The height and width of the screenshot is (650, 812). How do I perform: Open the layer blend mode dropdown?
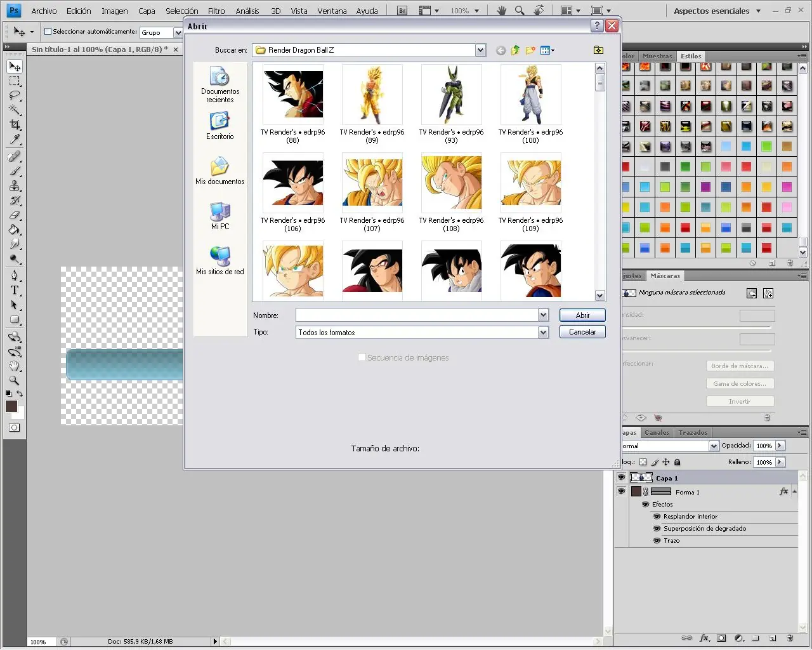coord(714,446)
